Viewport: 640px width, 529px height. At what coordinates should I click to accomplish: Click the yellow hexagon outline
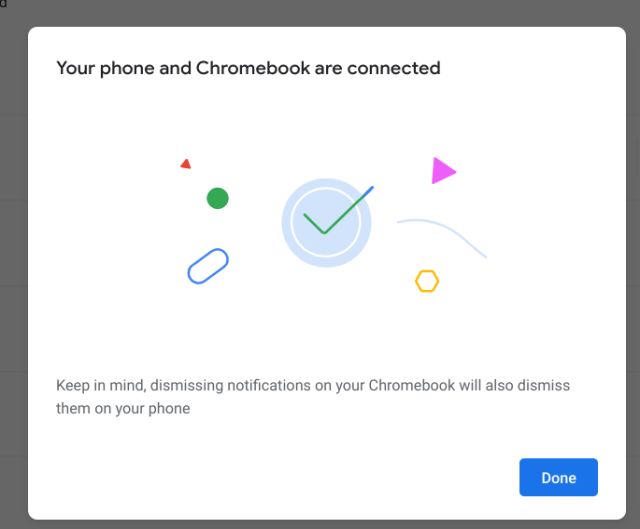tap(427, 281)
